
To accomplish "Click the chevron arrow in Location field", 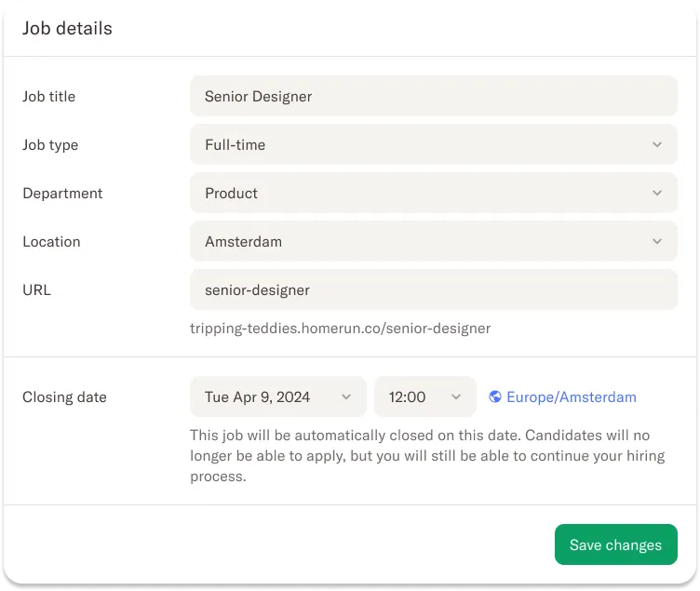I will 657,242.
